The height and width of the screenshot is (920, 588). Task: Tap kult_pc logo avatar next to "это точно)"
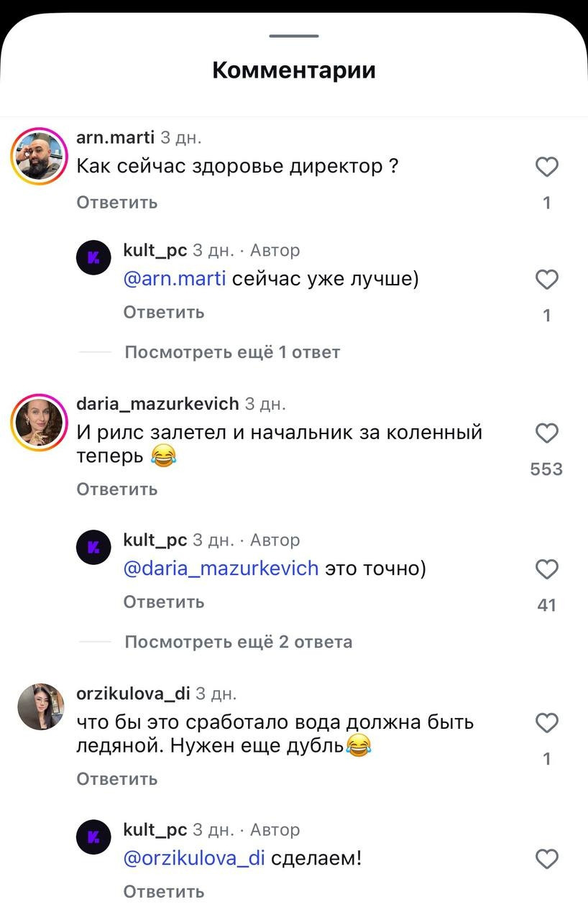coord(93,548)
